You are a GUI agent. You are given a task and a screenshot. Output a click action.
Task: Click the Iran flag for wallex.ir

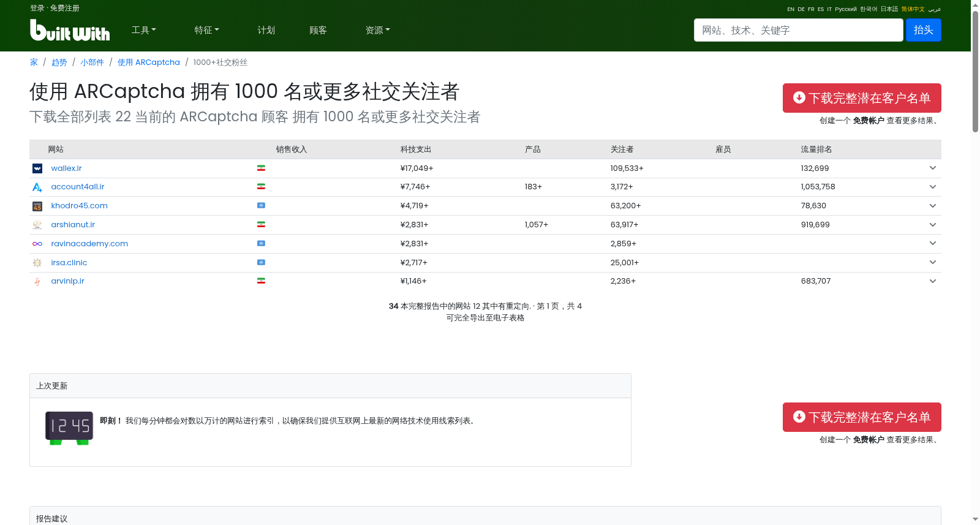[261, 168]
